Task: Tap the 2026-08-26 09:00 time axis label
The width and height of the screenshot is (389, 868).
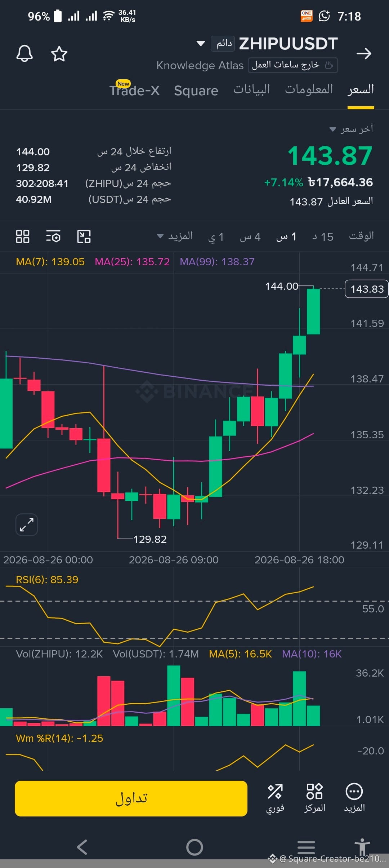Action: click(x=174, y=560)
